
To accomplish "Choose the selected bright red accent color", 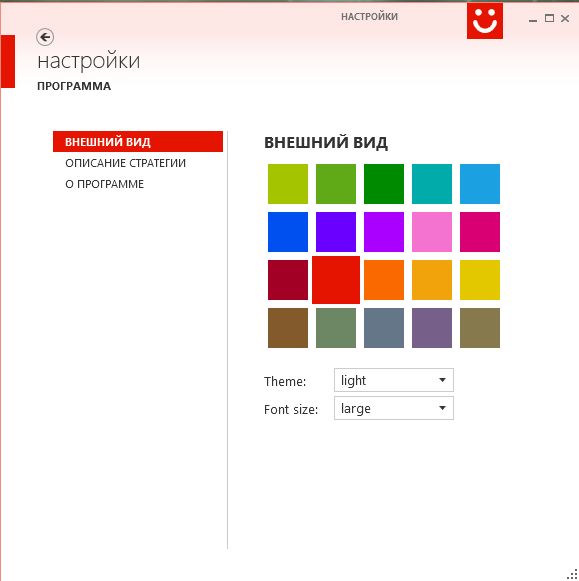I will point(336,280).
